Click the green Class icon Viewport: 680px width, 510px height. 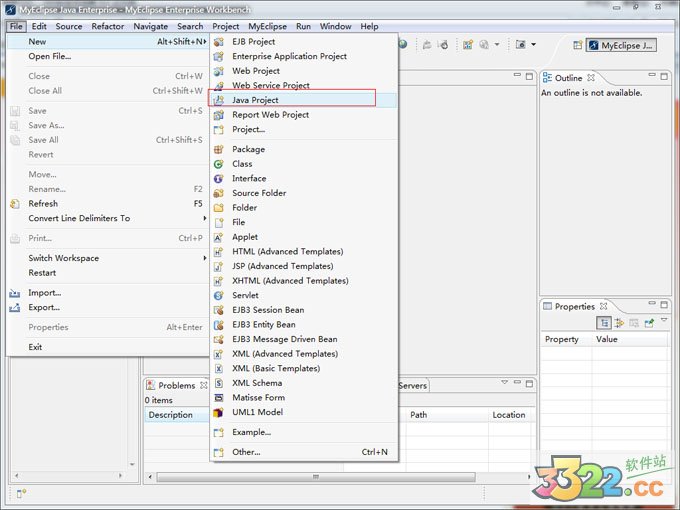point(219,164)
